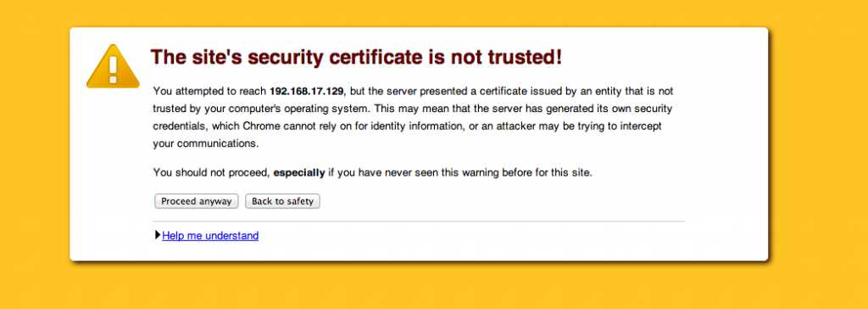Viewport: 868px width, 309px height.
Task: Click the Proceed anyway button
Action: 197,201
